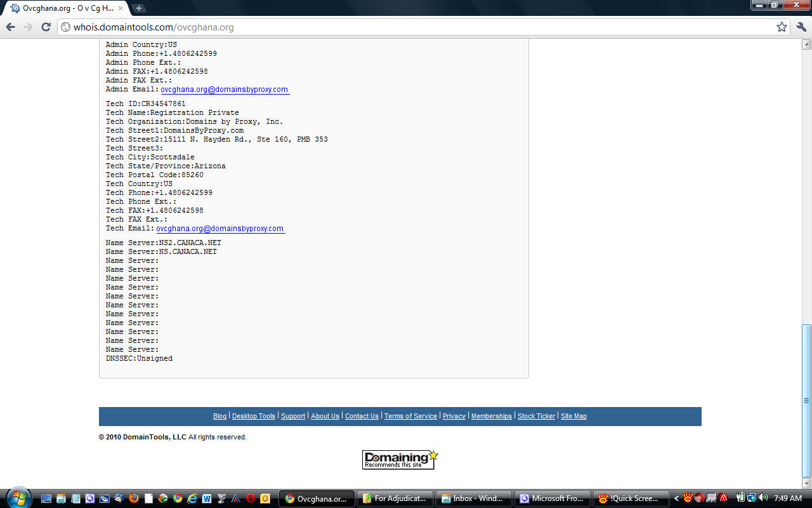Select the Ovcghana.org tab
Viewport: 812px width, 508px height.
67,8
